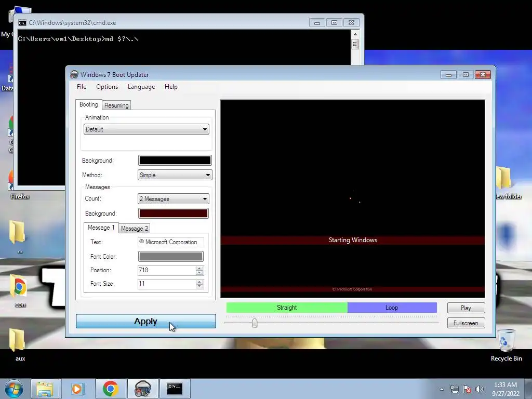The image size is (532, 399).
Task: Close the Windows 7 Boot Updater window
Action: click(x=483, y=75)
